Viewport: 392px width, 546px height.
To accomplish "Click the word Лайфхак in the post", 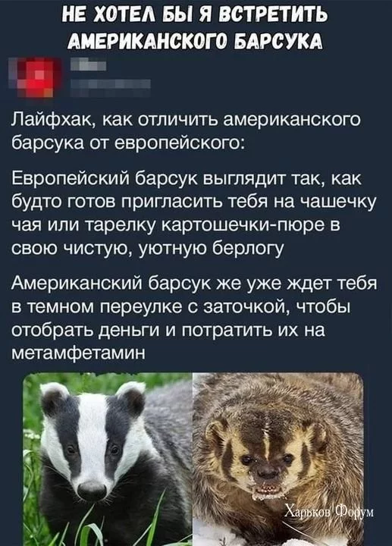I will pos(51,121).
